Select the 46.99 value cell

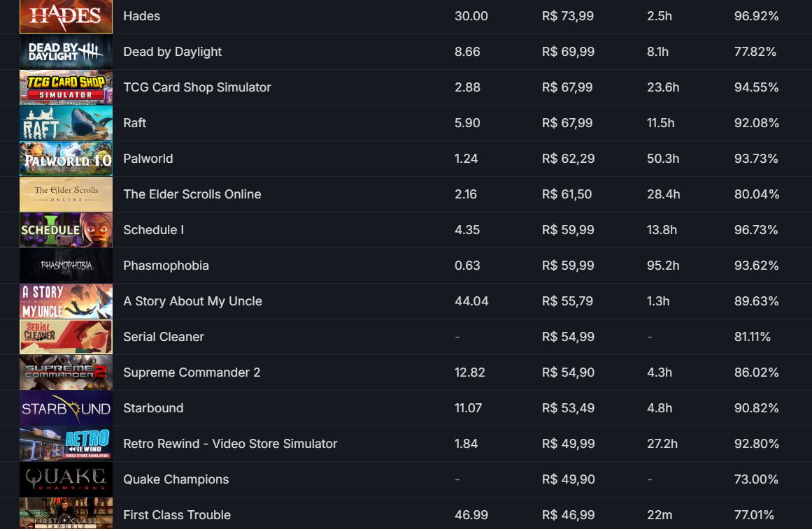(471, 515)
